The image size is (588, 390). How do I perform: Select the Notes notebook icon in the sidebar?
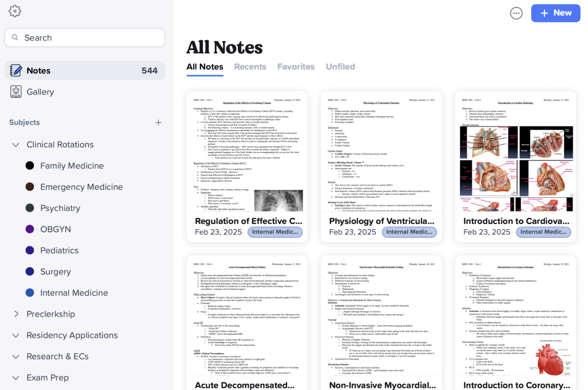(16, 70)
